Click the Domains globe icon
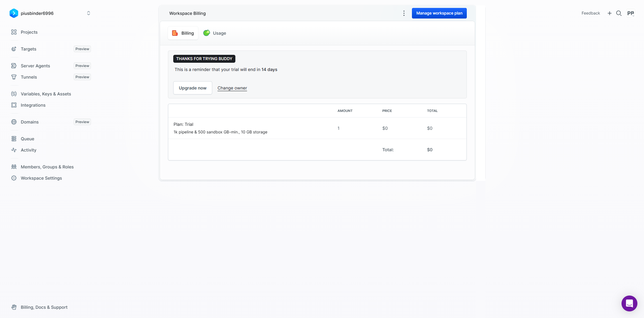This screenshot has width=644, height=318. [x=14, y=122]
